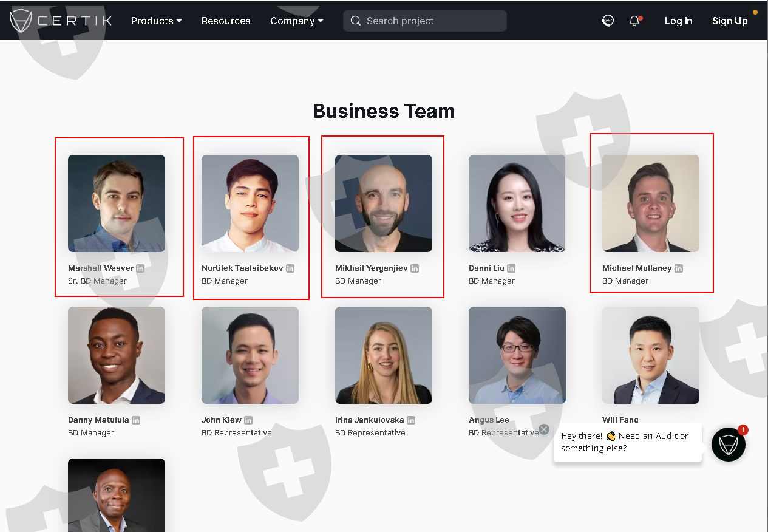Expand the Company dropdown menu
The height and width of the screenshot is (532, 768).
(x=296, y=21)
